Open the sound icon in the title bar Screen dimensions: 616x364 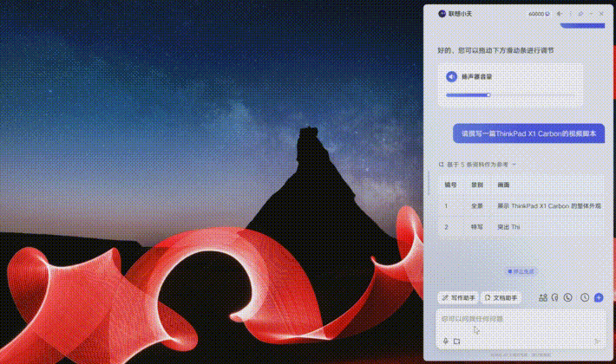(x=559, y=14)
